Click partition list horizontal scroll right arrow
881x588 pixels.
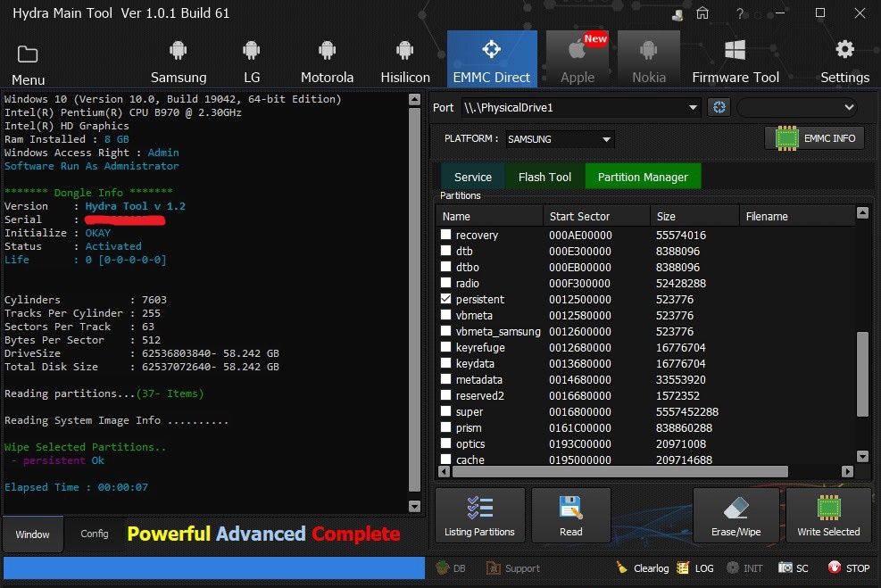[x=847, y=471]
